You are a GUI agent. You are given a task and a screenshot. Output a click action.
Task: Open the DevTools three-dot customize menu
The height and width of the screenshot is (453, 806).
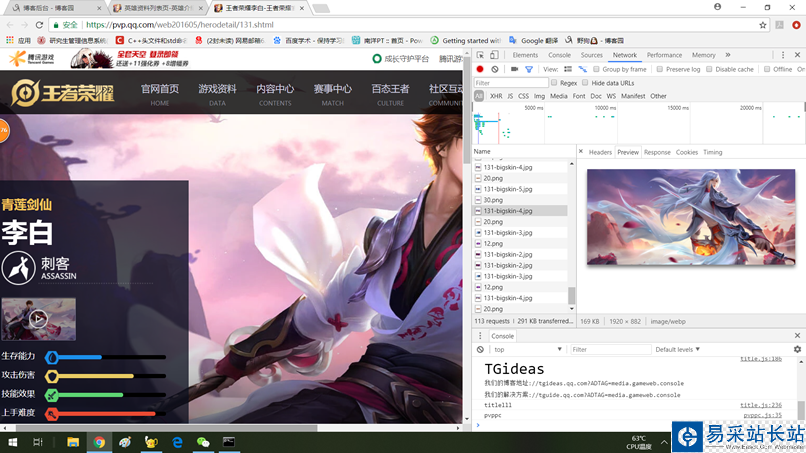click(783, 55)
